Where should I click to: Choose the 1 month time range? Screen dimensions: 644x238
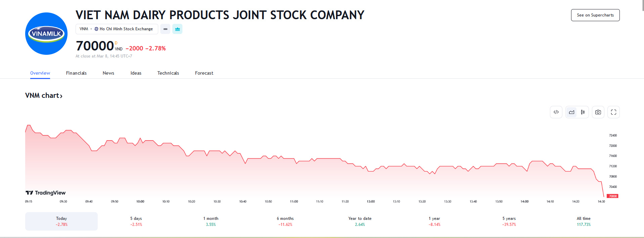pos(211,221)
